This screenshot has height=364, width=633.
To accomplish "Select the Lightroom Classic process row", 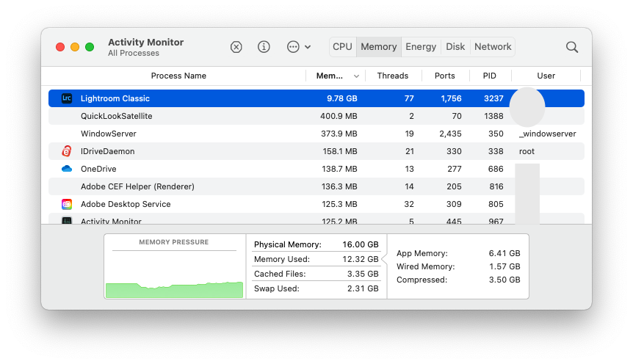I will tap(316, 98).
